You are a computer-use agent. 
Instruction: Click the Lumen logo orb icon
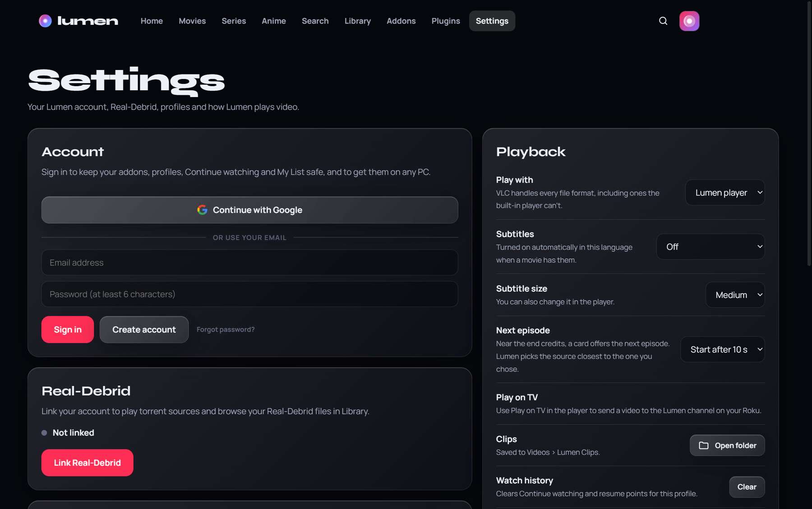[x=45, y=21]
